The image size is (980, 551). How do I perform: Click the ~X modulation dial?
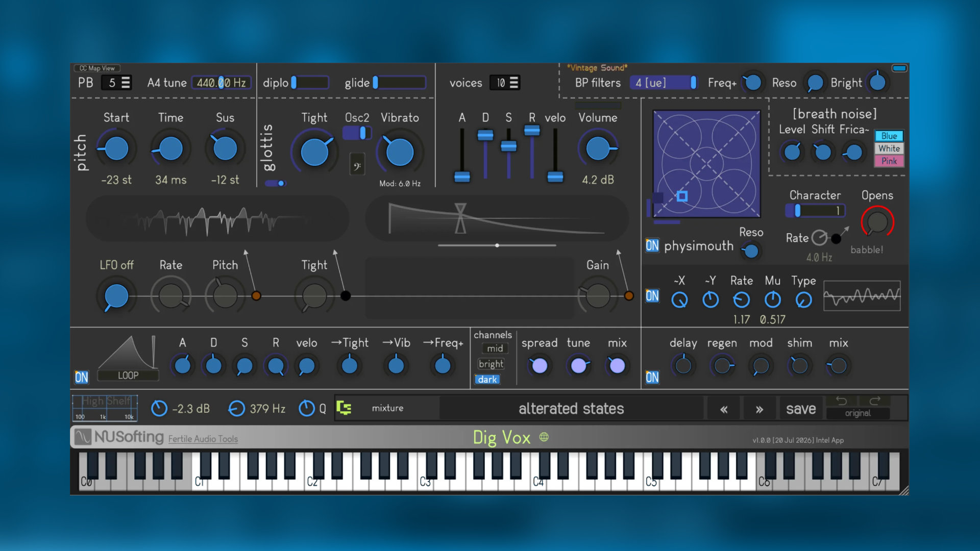coord(679,300)
